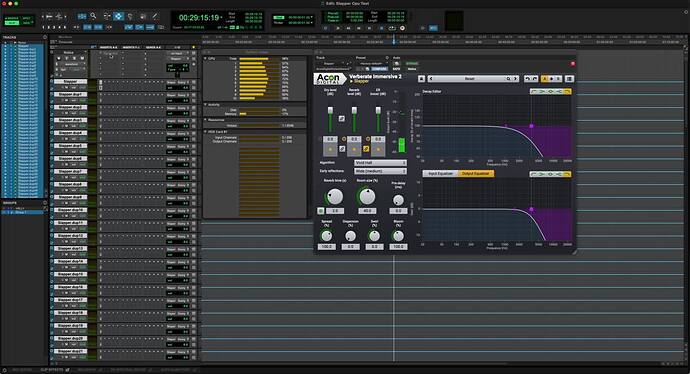Select the Slapper track name button
The image size is (690, 374).
click(70, 82)
